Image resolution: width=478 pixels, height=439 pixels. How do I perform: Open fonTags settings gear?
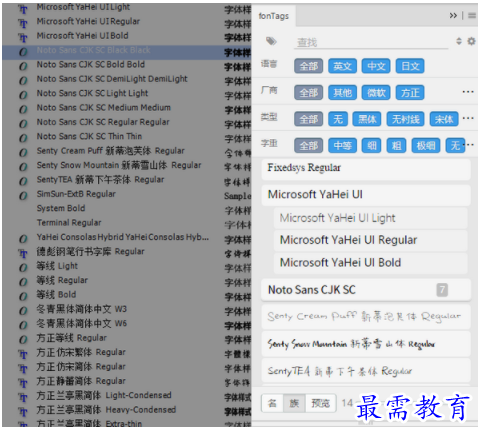click(471, 41)
